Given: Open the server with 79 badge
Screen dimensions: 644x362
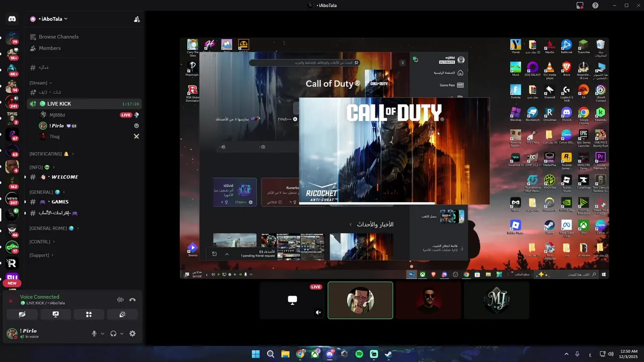Looking at the screenshot, I should pos(12,37).
